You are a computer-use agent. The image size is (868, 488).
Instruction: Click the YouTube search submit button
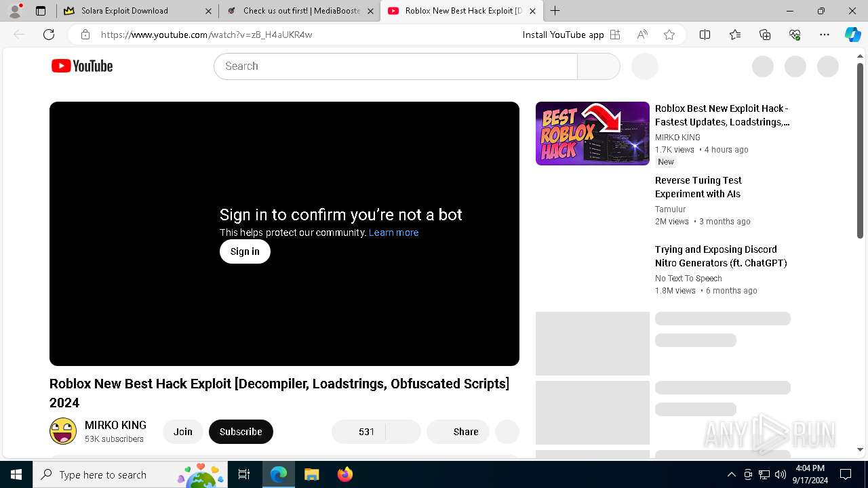(x=599, y=66)
